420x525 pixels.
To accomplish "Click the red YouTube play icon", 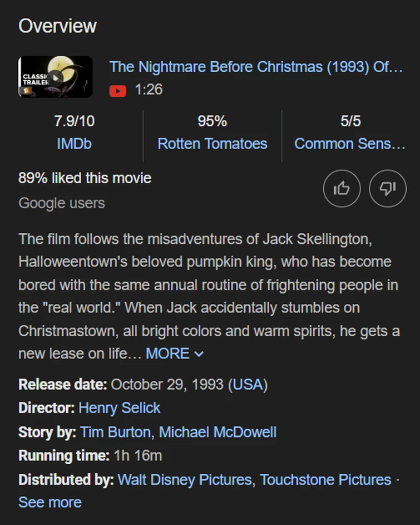I will (117, 90).
